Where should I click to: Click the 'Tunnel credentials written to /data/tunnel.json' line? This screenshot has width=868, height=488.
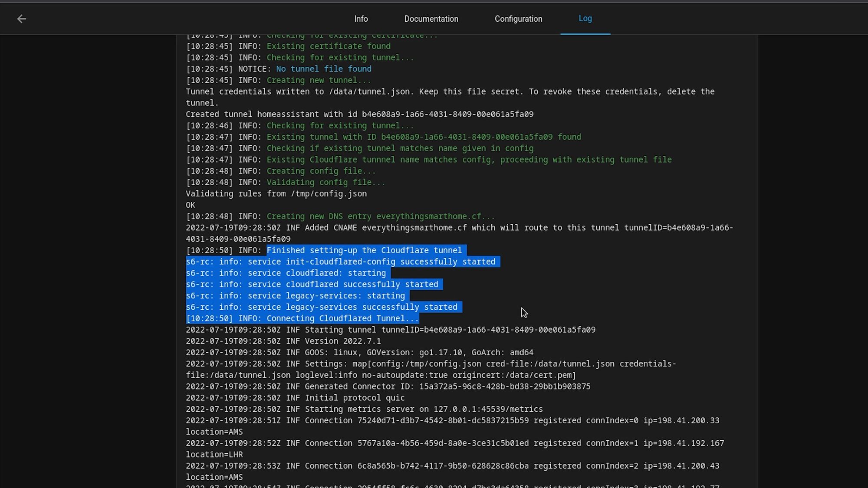coord(450,97)
